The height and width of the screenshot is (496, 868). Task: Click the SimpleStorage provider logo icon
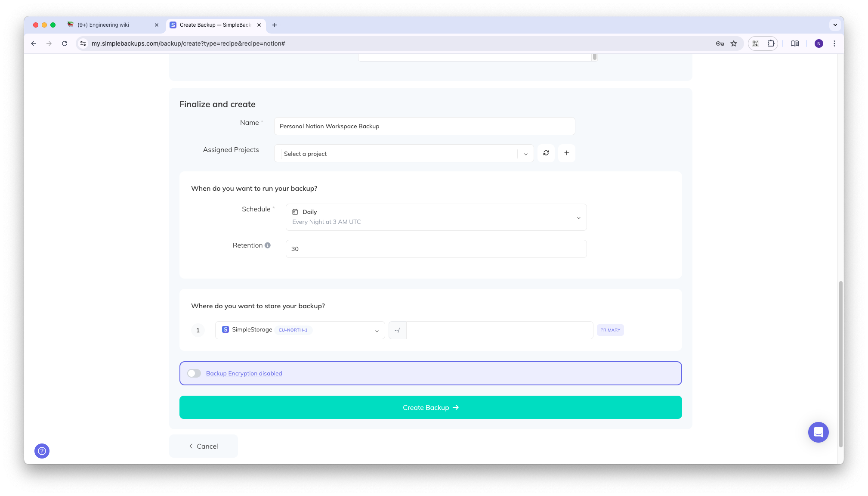point(225,329)
